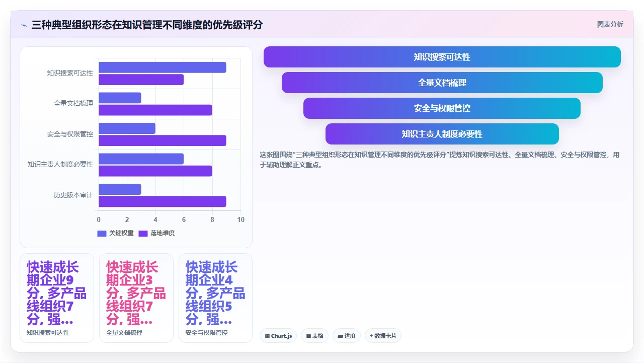Click the 知识搜索可达性 y-axis label
Image resolution: width=644 pixels, height=363 pixels.
70,73
